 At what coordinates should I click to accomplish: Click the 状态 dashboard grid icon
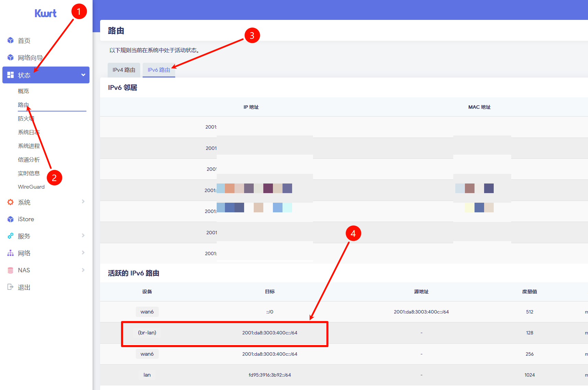(x=10, y=75)
